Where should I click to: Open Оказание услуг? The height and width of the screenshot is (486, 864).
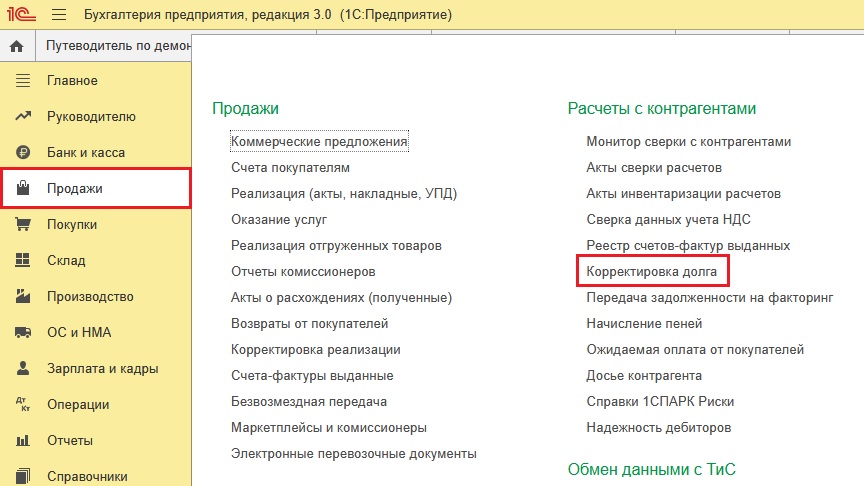(x=279, y=219)
